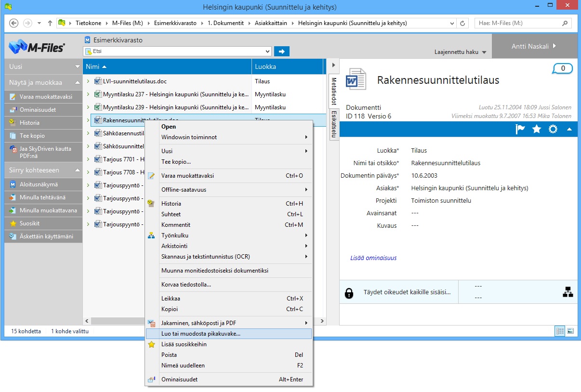This screenshot has width=581, height=392.
Task: Select Leikkaa in the context menu
Action: click(x=229, y=299)
